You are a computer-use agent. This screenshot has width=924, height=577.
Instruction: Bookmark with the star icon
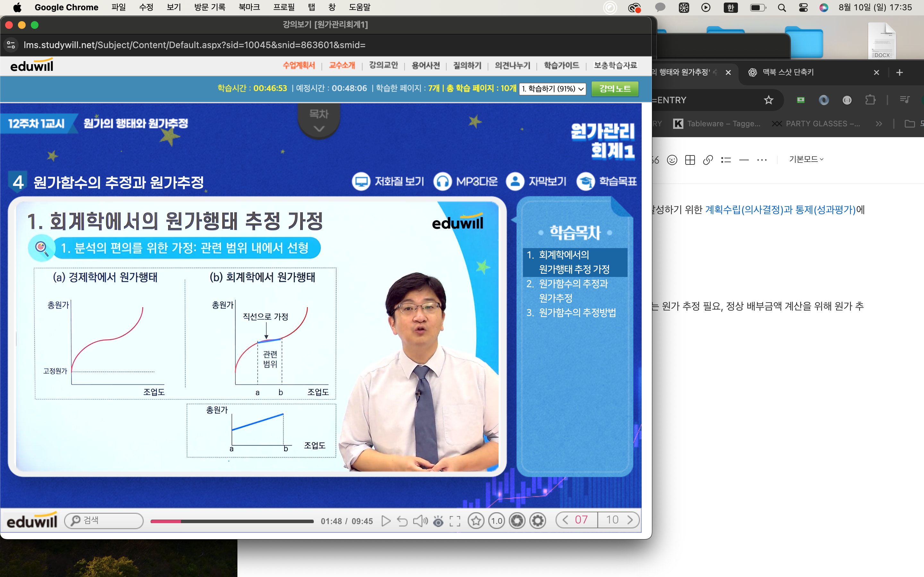point(476,521)
